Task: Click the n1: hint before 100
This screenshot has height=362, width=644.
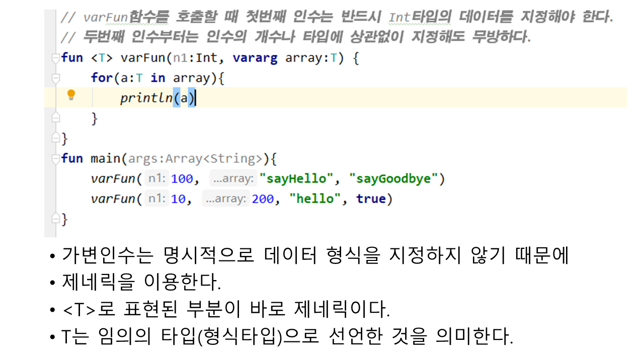Action: coord(156,178)
